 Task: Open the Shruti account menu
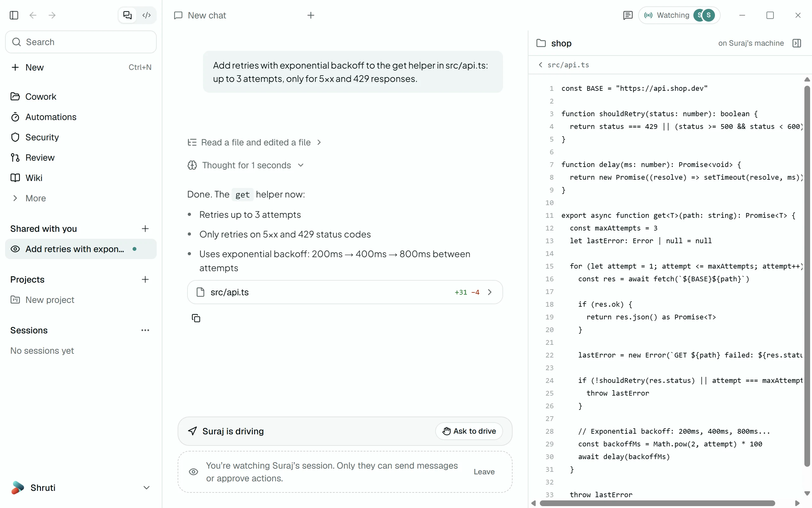81,487
